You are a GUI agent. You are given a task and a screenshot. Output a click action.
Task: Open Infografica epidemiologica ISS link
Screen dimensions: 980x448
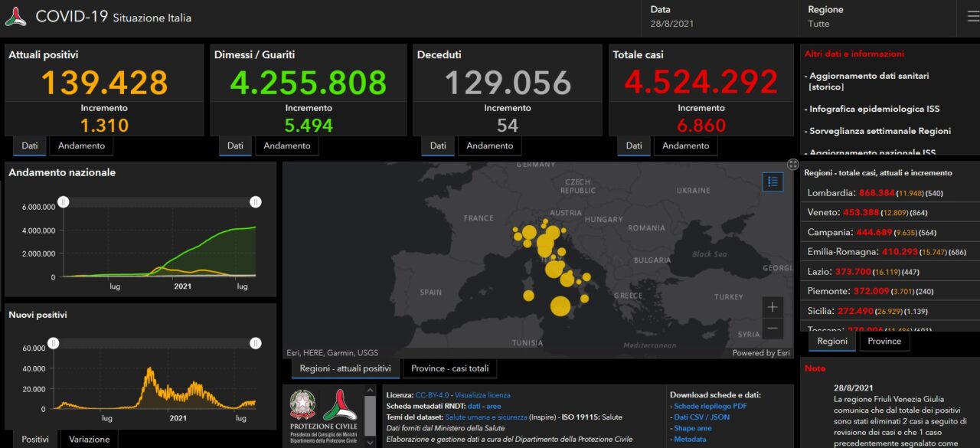coord(874,109)
